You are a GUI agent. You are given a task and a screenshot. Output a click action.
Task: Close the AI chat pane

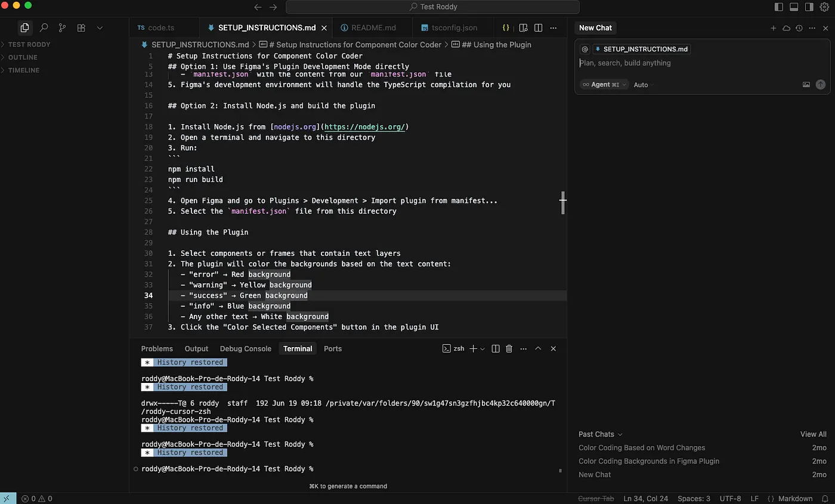click(825, 28)
